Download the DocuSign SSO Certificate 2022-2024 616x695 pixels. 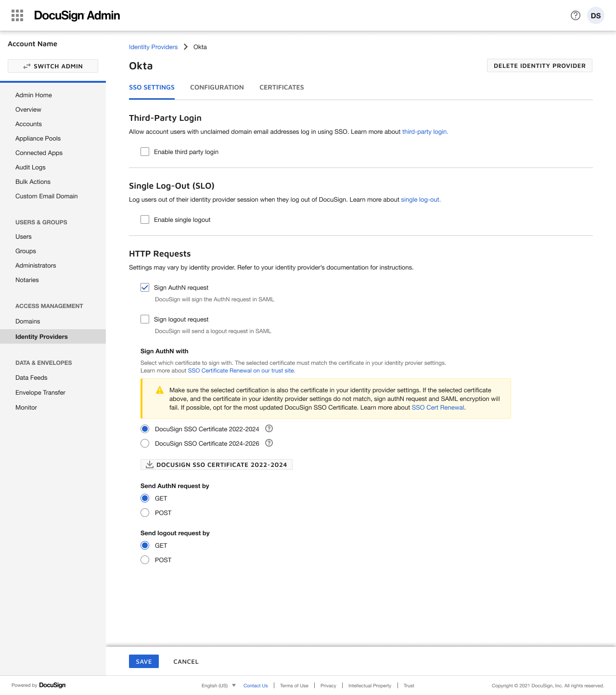click(x=217, y=464)
